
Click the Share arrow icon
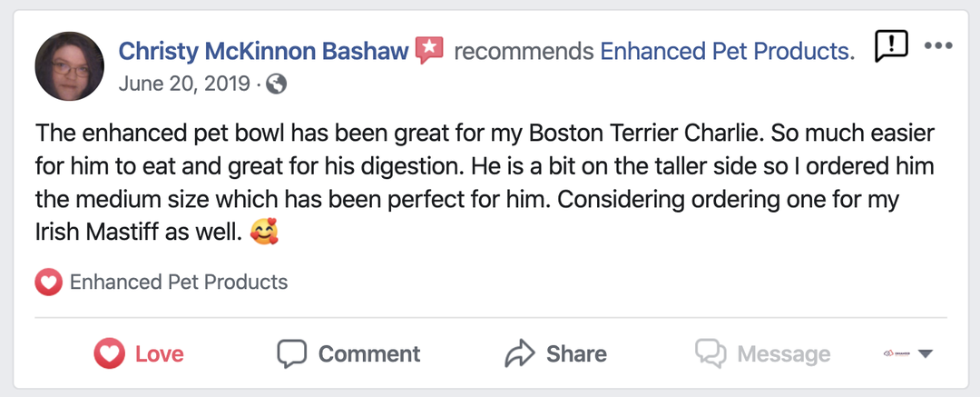click(x=517, y=353)
